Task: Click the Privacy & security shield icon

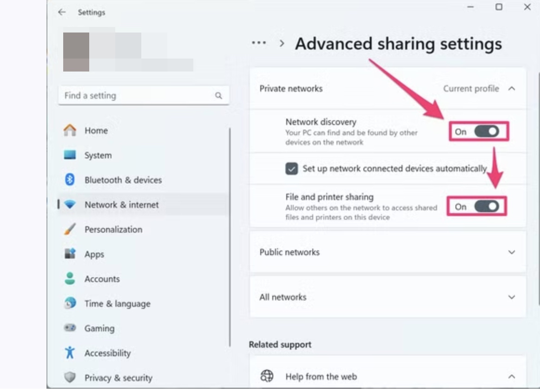Action: 70,377
